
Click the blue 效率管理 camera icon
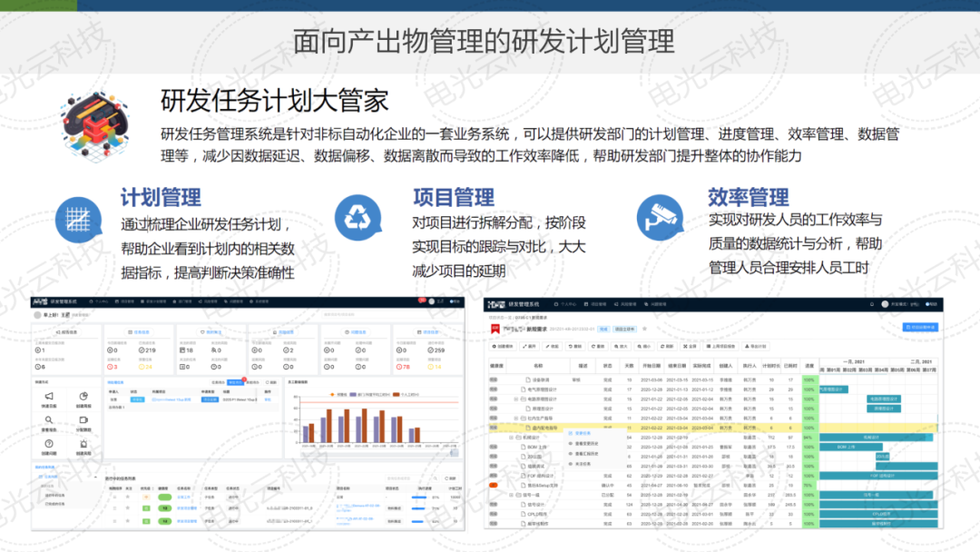[660, 216]
